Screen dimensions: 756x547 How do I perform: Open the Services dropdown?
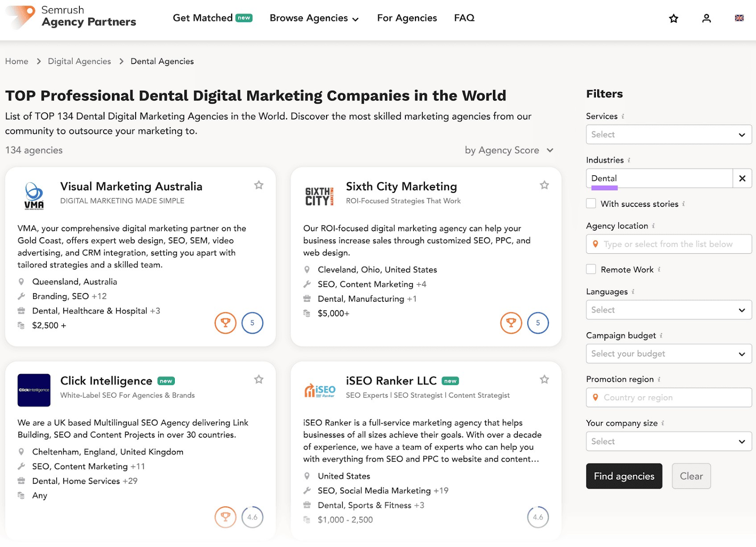(668, 135)
